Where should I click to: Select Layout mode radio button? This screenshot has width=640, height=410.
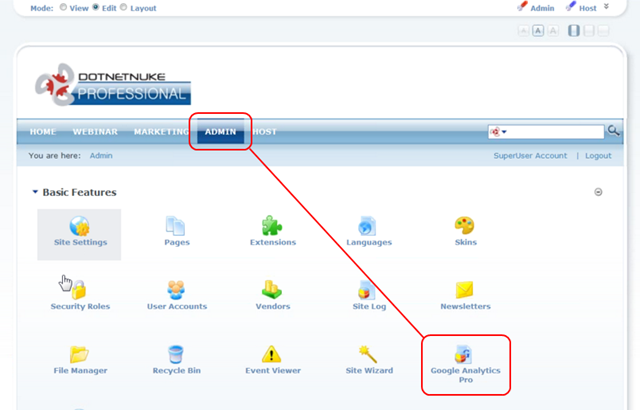pyautogui.click(x=124, y=7)
